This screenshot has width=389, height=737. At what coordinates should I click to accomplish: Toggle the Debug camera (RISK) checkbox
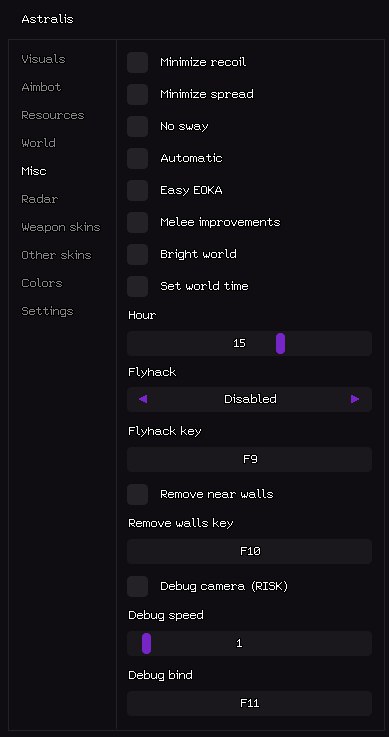click(138, 587)
